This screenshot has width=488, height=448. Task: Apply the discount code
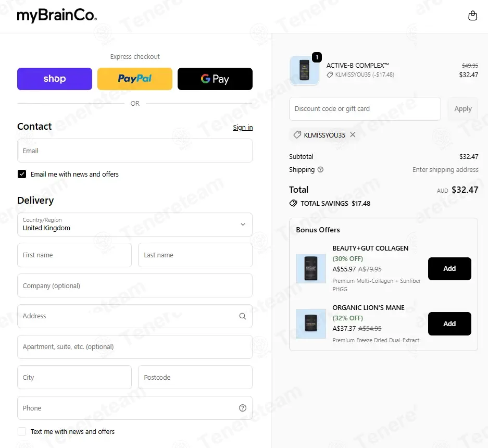(x=463, y=109)
